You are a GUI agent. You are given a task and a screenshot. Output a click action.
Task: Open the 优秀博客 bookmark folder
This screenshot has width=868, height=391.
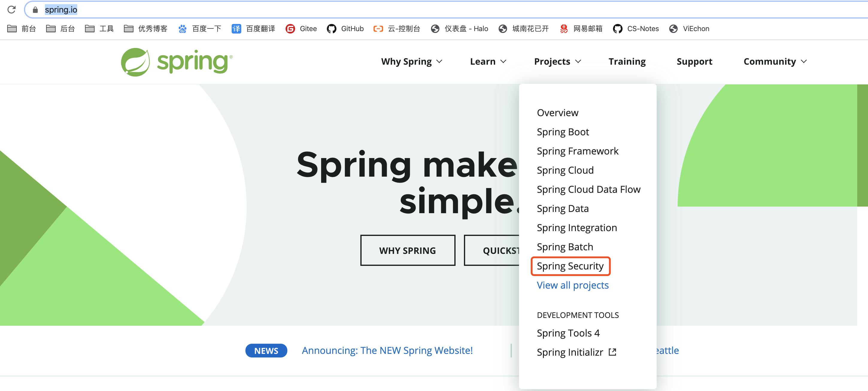[145, 29]
